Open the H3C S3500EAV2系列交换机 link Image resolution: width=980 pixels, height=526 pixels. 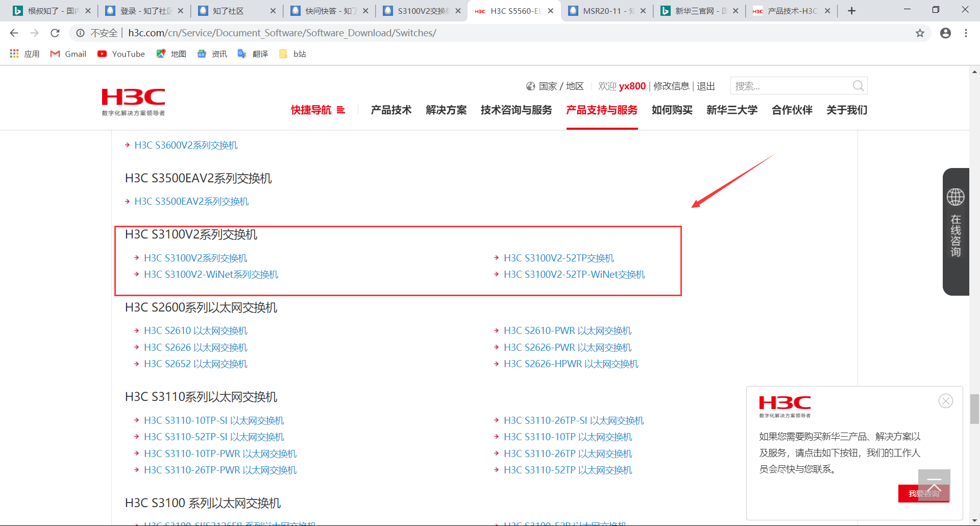191,202
